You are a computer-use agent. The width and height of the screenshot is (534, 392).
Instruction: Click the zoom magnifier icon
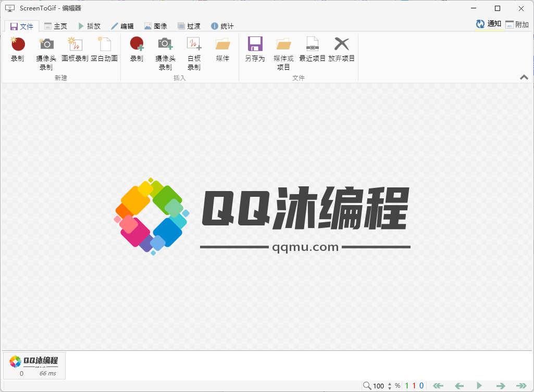point(367,386)
